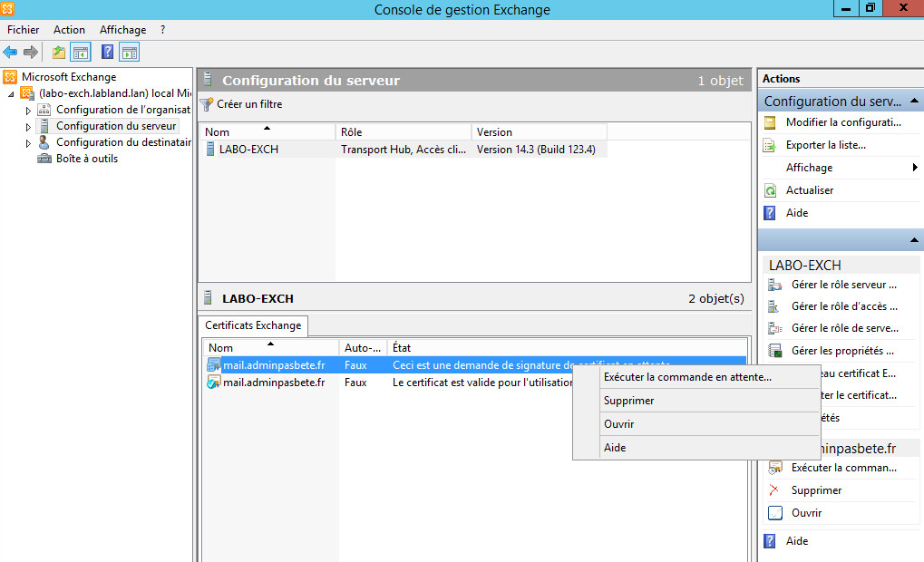
Task: Click the up-one-level folder toolbar icon
Action: 59,53
